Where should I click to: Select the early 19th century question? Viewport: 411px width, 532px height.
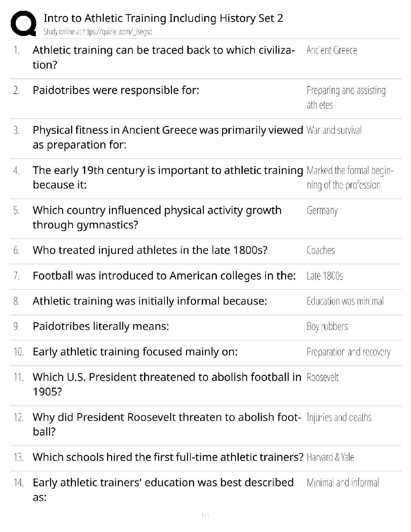[168, 177]
